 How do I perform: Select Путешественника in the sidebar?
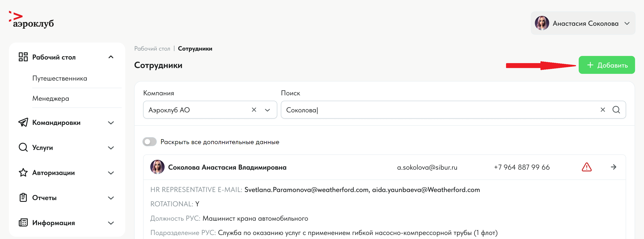pos(60,79)
